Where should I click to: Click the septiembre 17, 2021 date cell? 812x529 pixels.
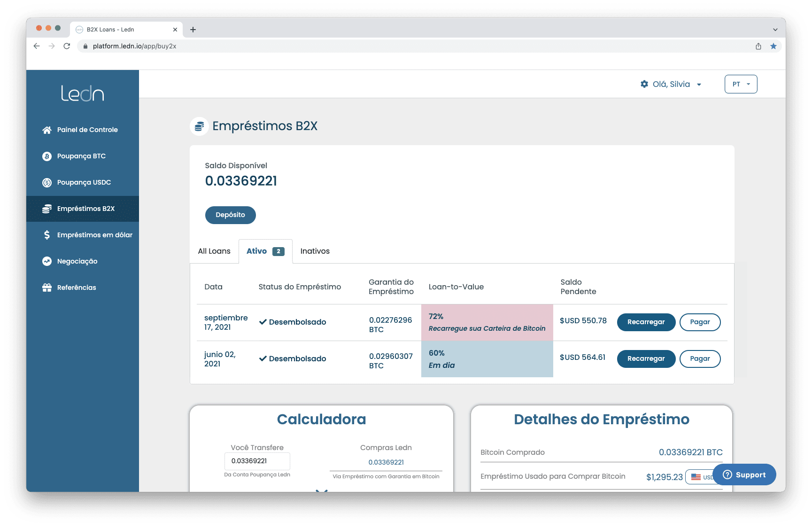226,323
